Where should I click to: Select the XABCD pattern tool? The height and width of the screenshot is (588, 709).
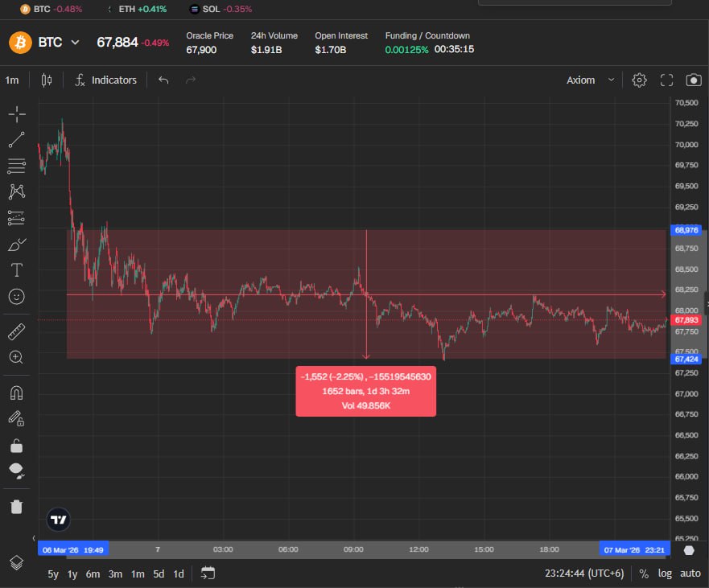pos(17,192)
